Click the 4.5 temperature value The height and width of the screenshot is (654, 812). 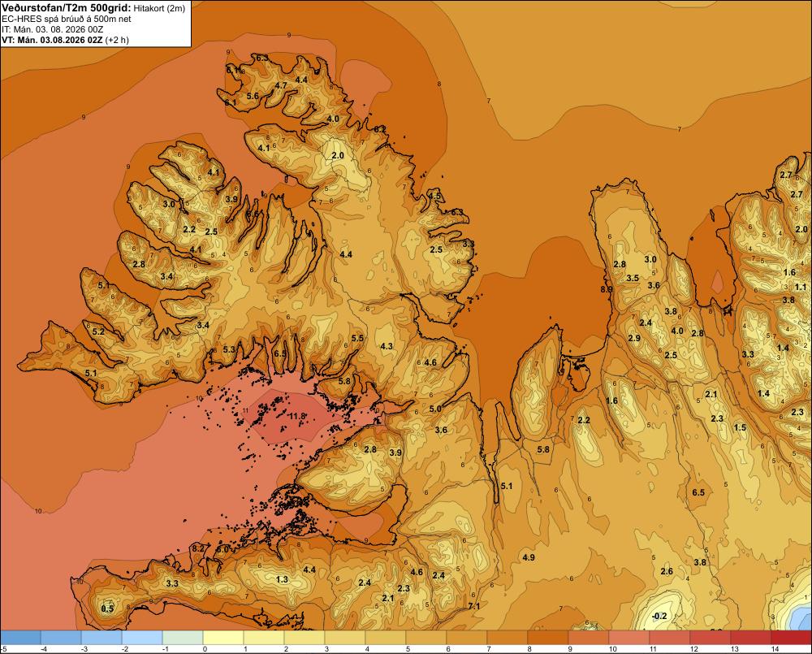click(434, 196)
